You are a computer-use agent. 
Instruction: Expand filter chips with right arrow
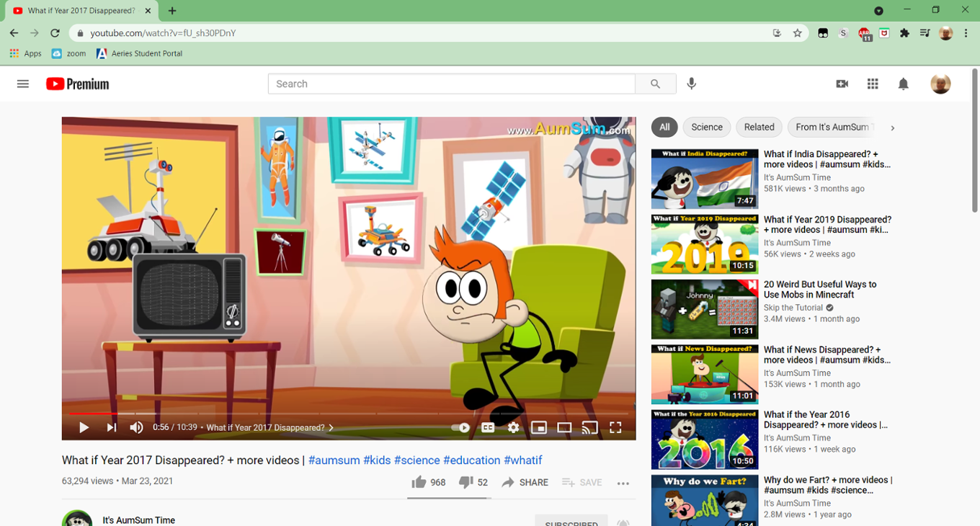[892, 128]
